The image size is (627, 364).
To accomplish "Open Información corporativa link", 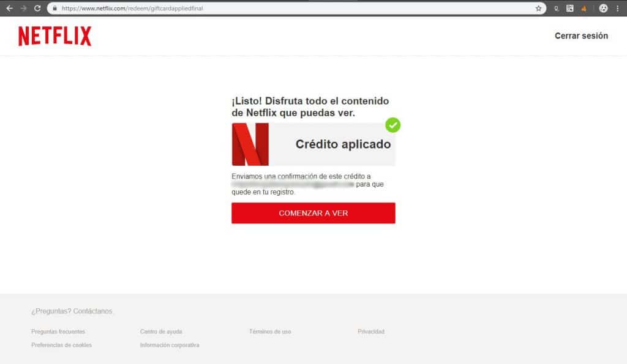I will click(x=170, y=345).
